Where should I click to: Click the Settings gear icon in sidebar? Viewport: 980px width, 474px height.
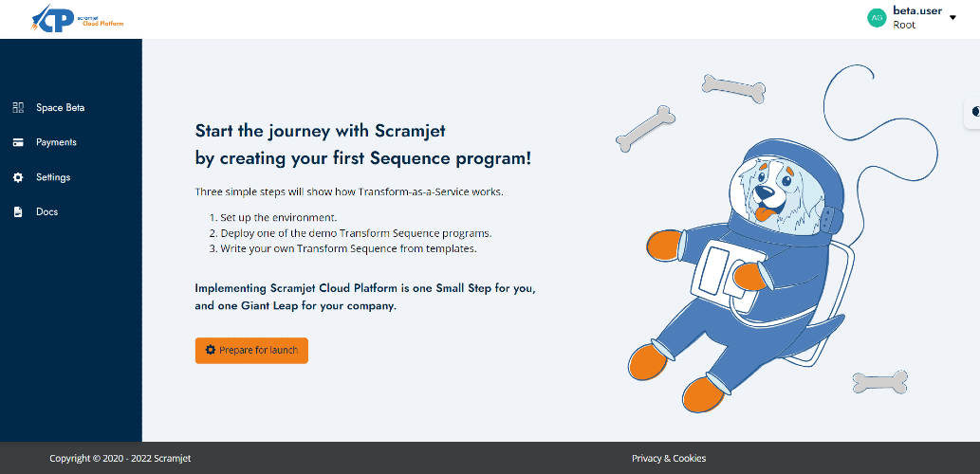[x=18, y=177]
